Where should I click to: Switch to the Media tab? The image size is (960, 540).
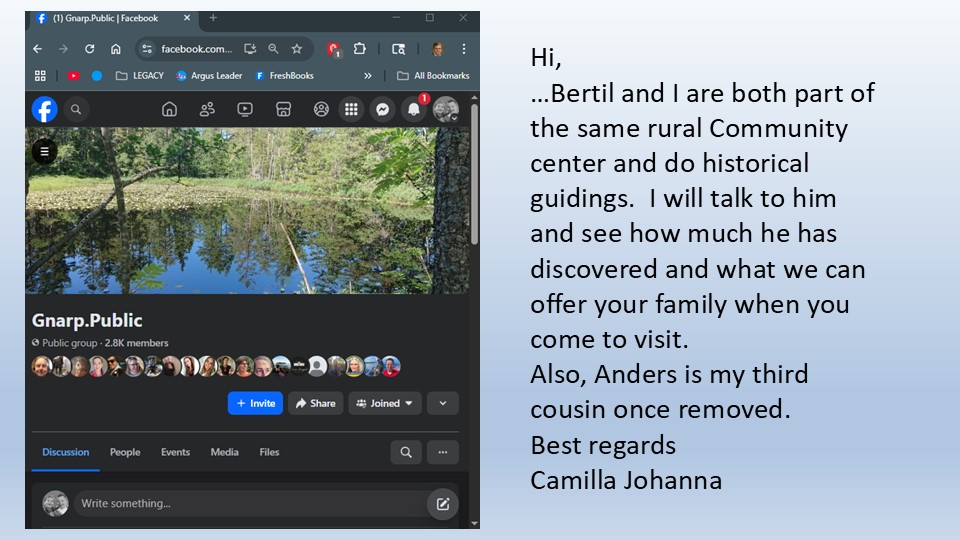tap(225, 452)
